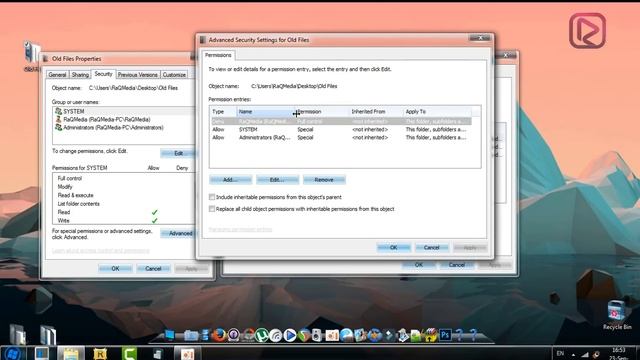Select RaQMedia user icon in Properties list

58,119
